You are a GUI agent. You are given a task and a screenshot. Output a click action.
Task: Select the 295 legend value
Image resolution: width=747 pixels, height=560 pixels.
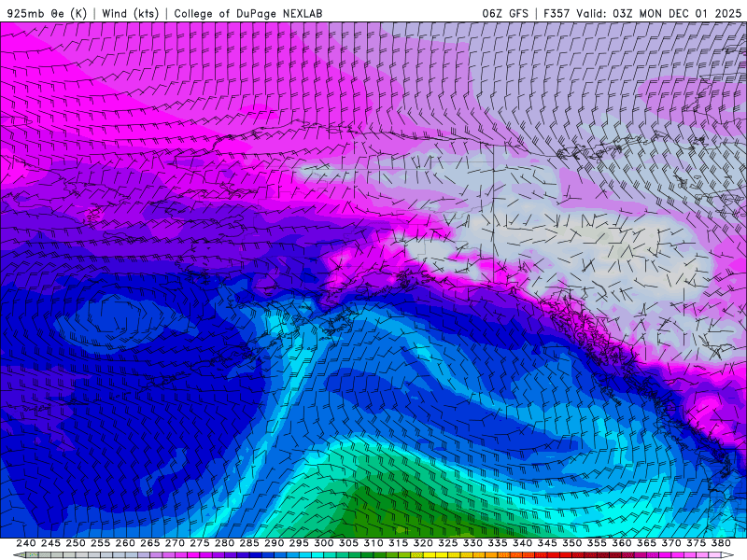299,543
